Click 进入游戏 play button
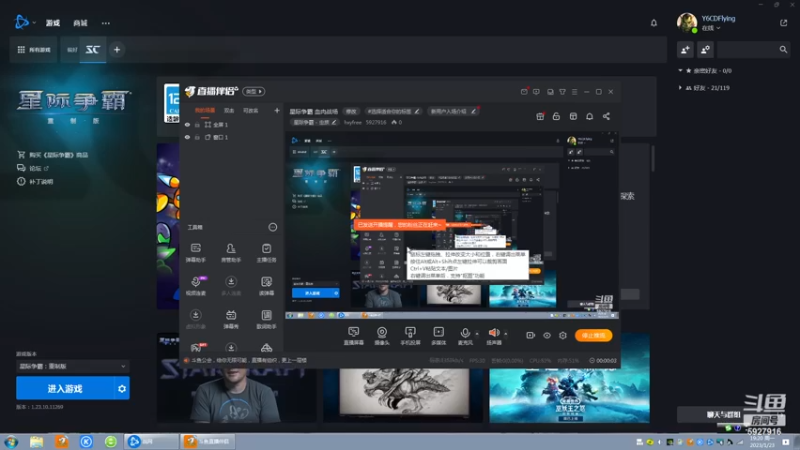 pos(65,388)
